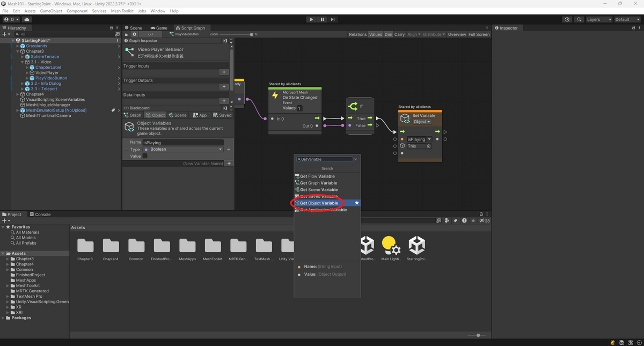This screenshot has width=644, height=346.
Task: Choose Get Graph Variable in search
Action: tap(327, 183)
